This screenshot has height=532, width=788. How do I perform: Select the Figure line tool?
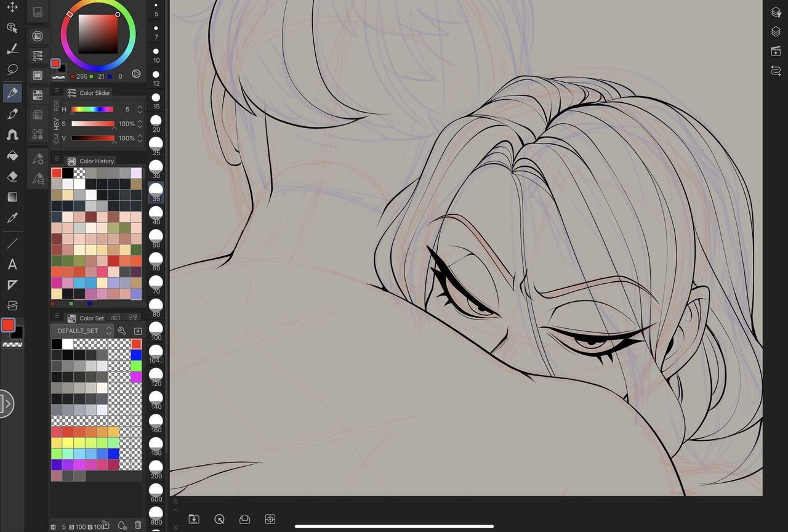pyautogui.click(x=12, y=243)
